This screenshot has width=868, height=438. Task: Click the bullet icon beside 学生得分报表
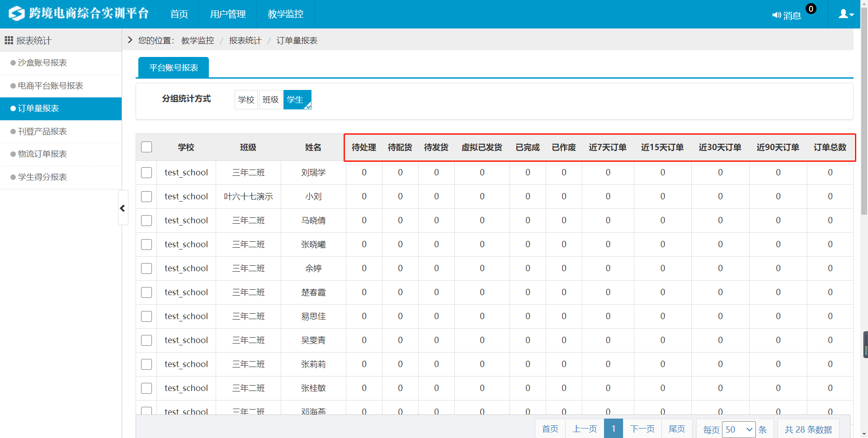[x=13, y=177]
